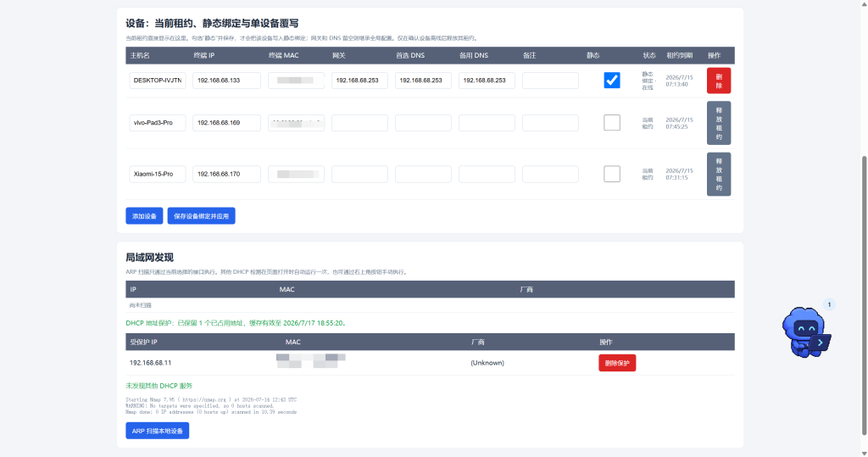868x457 pixels.
Task: Click the 尚未扫描 row text
Action: click(x=140, y=305)
